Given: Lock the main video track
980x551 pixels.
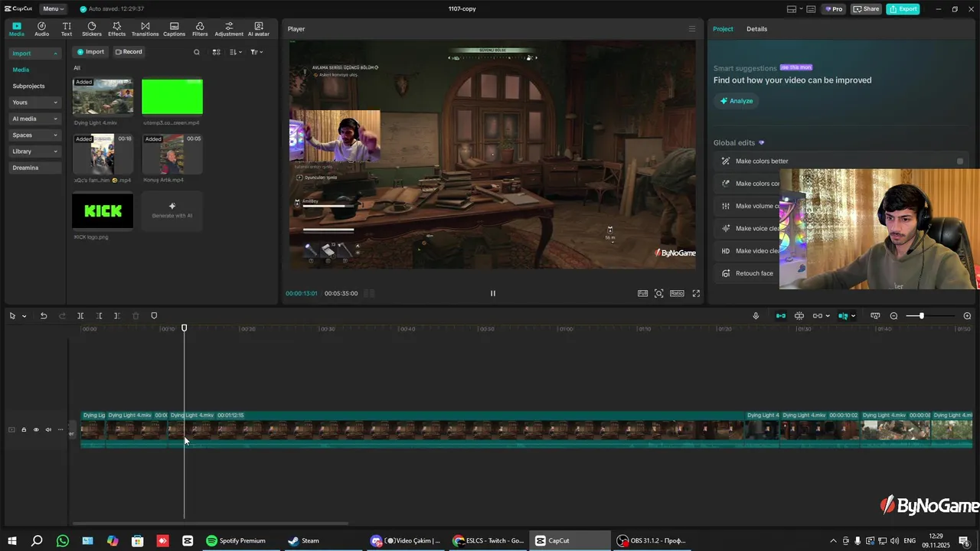Looking at the screenshot, I should [24, 429].
